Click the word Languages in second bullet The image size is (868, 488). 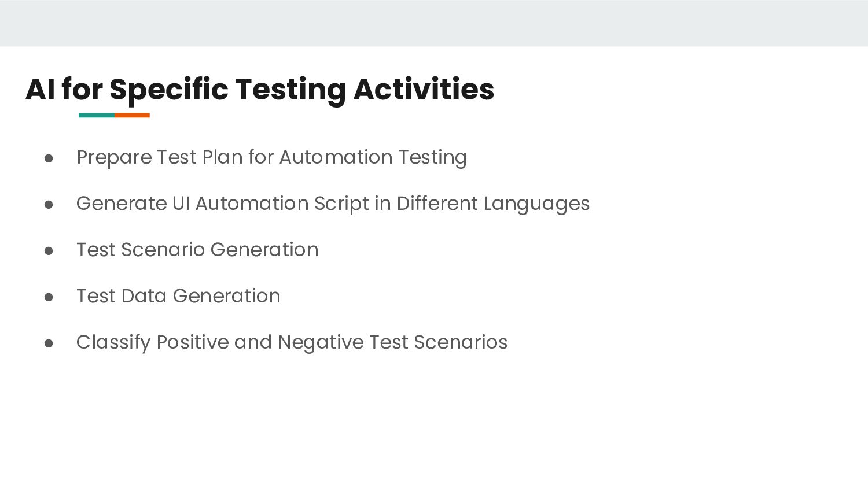coord(536,204)
